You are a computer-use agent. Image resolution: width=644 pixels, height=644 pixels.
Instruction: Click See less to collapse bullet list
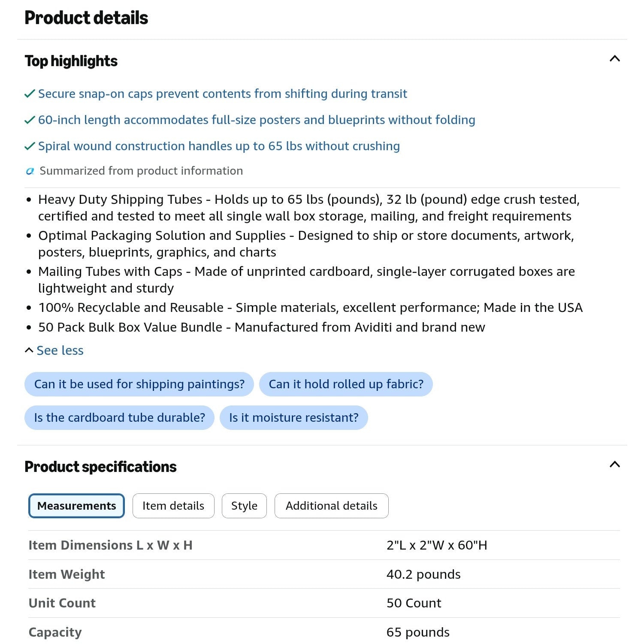click(60, 351)
